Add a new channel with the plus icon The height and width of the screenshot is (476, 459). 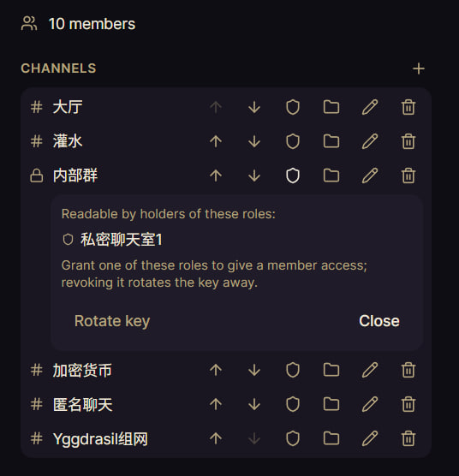pyautogui.click(x=418, y=68)
